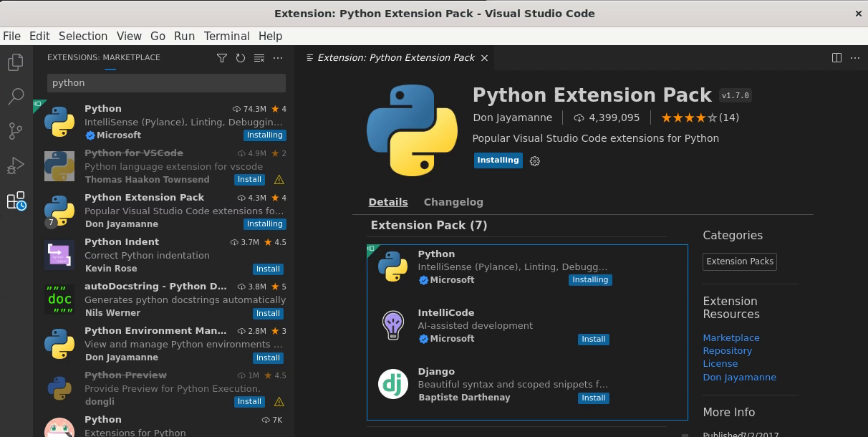Click the Python icon in Microsoft's sidebar entry
868x437 pixels.
point(59,122)
